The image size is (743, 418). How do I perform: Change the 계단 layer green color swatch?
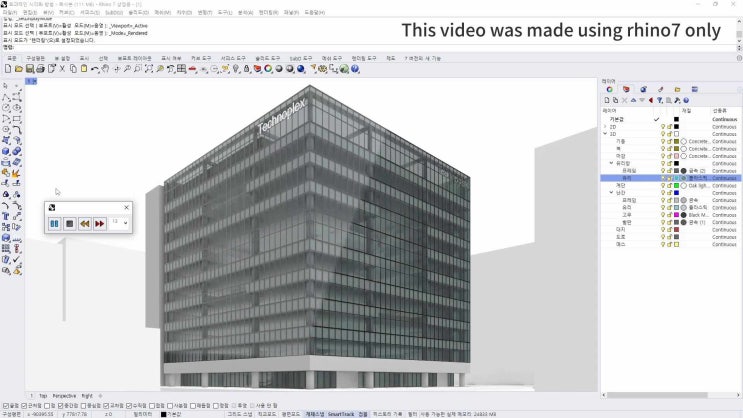coord(677,185)
